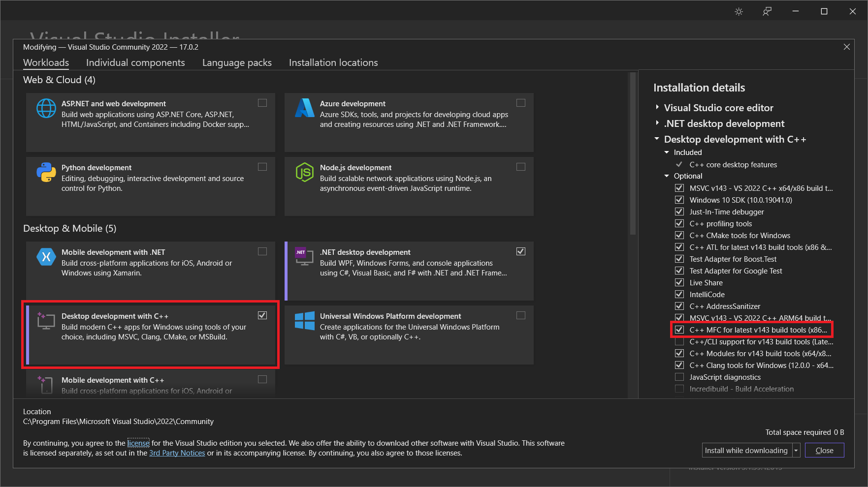Switch to the Language packs tab
The width and height of the screenshot is (868, 487).
pos(237,62)
